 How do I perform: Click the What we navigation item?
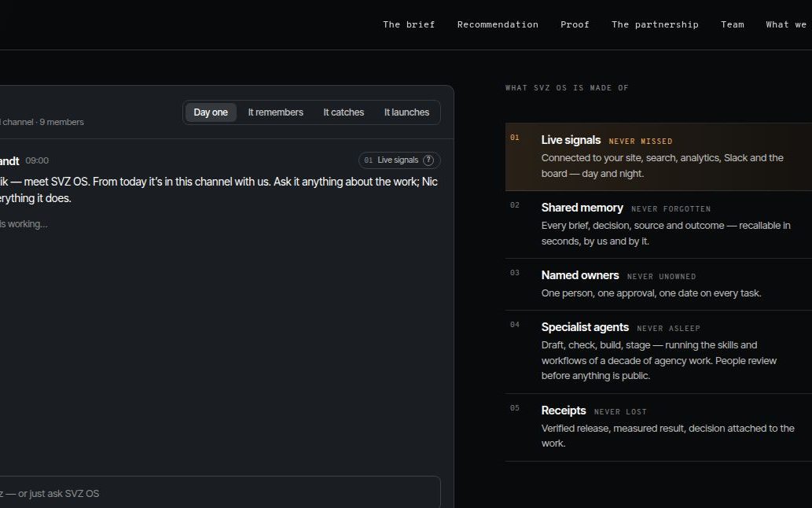coord(786,24)
